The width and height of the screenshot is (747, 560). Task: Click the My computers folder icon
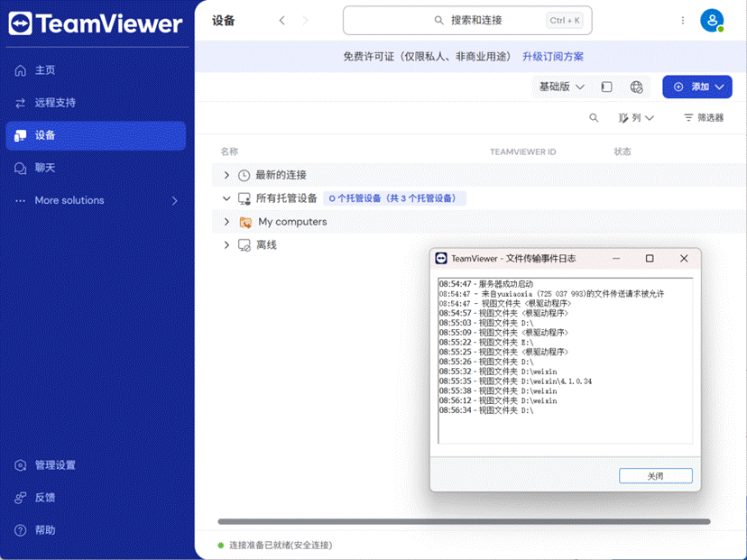click(245, 222)
